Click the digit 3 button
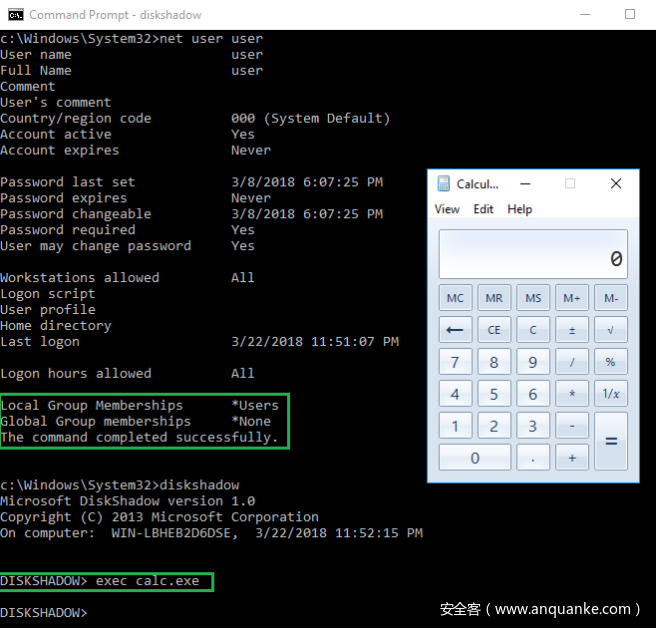This screenshot has height=628, width=656. point(533,426)
